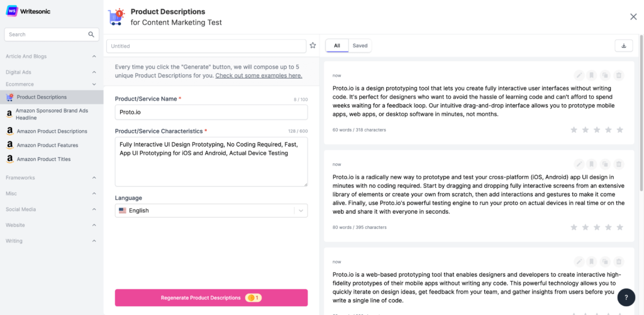The height and width of the screenshot is (315, 644).
Task: Rate the 60-word description five stars
Action: [619, 130]
